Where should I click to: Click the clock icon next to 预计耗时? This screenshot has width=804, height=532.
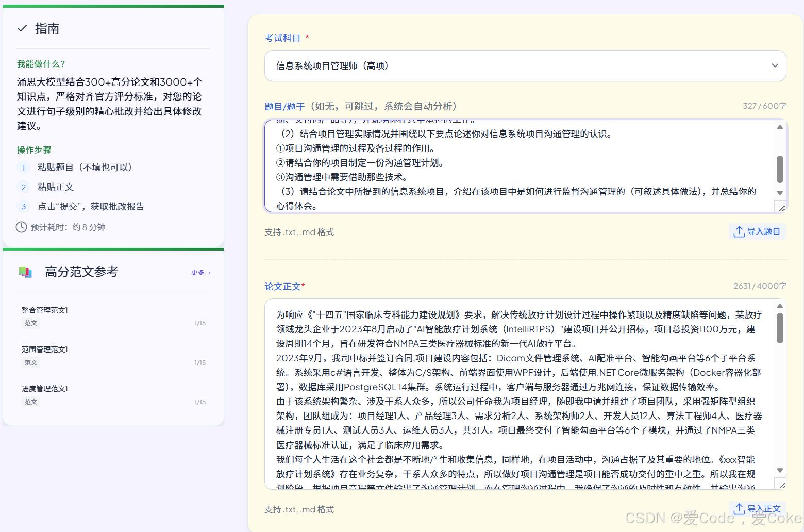[21, 227]
